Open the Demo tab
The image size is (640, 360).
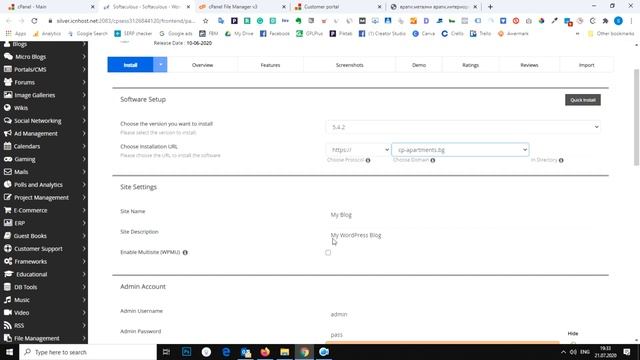point(419,65)
